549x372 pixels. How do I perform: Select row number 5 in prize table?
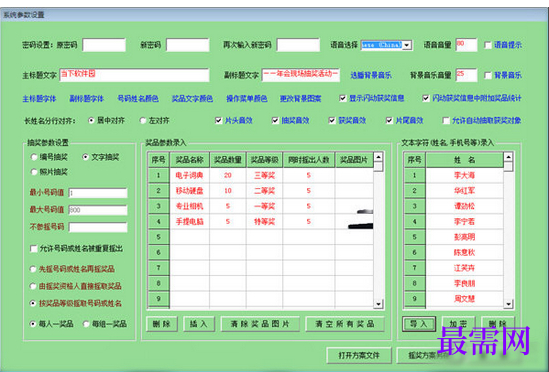point(159,237)
